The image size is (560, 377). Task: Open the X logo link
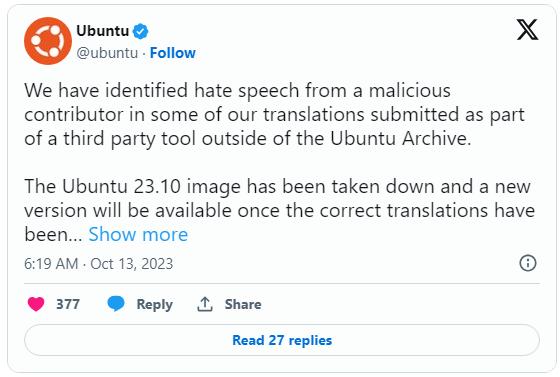pyautogui.click(x=527, y=30)
